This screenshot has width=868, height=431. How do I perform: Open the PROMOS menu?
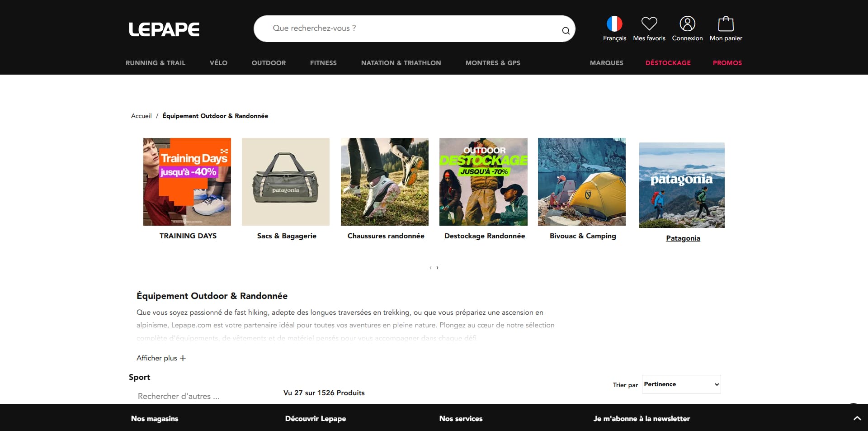pyautogui.click(x=727, y=63)
